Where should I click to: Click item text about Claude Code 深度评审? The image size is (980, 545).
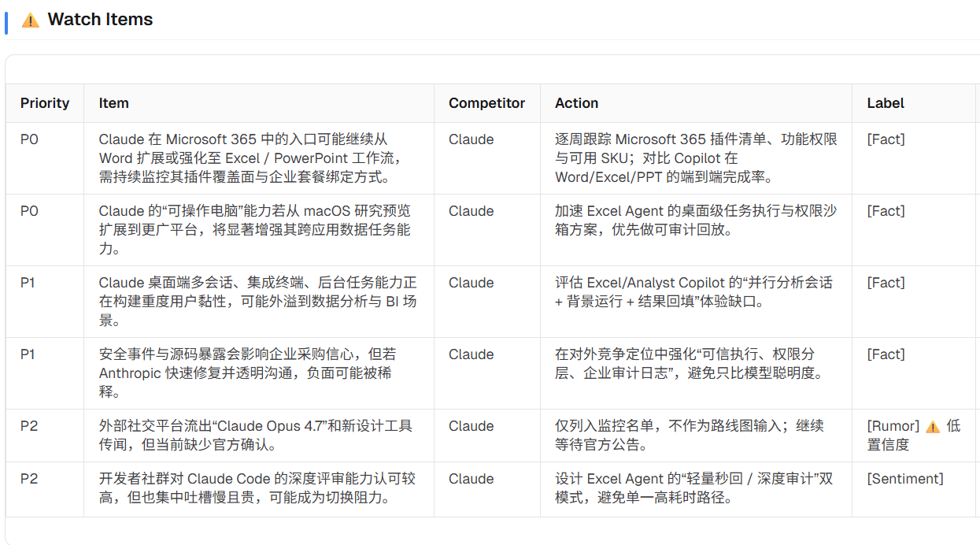[257, 488]
